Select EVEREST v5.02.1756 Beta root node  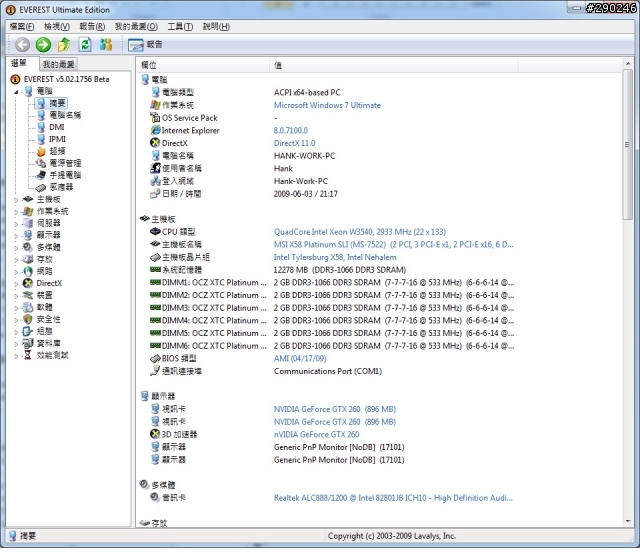[x=66, y=79]
